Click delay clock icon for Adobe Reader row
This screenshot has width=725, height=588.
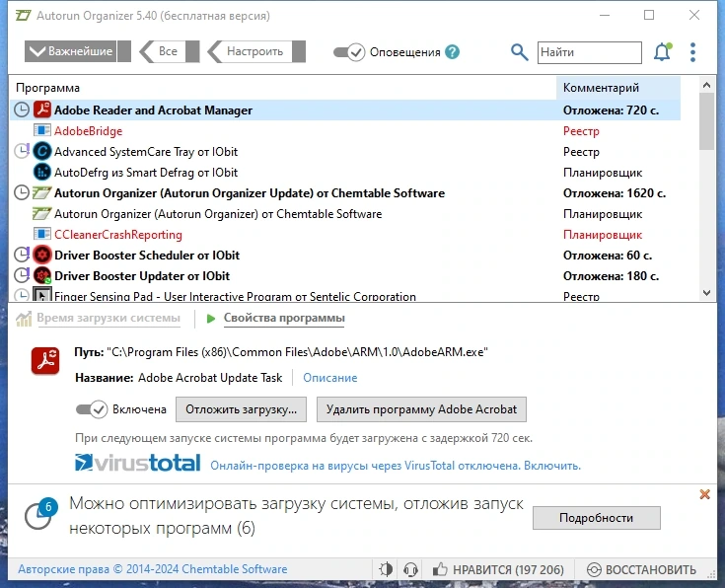22,110
